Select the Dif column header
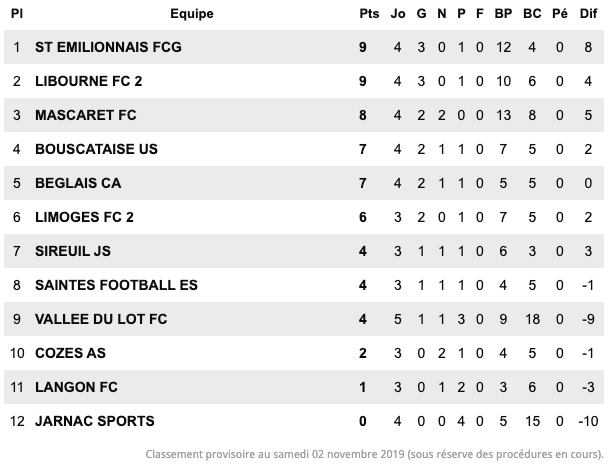Viewport: 610px width, 475px height. pos(588,14)
